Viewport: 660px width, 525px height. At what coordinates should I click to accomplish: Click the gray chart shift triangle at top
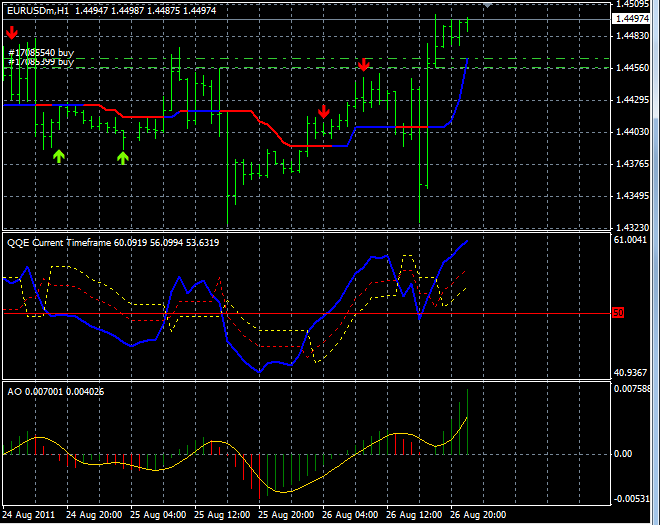pos(487,5)
